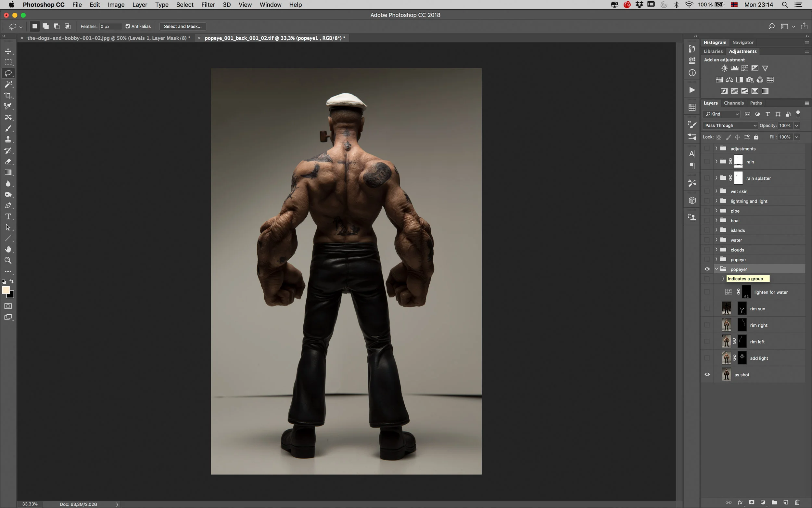Toggle Quick Mask mode

8,306
